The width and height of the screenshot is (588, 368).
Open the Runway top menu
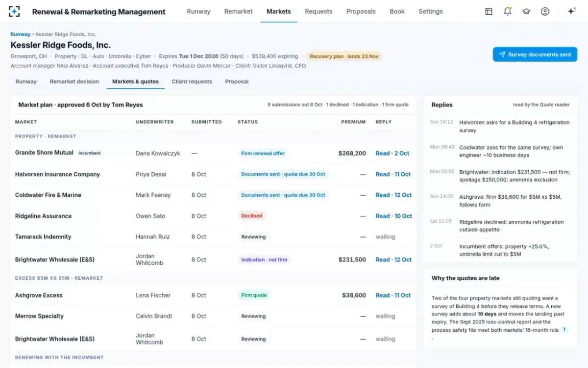pos(198,11)
